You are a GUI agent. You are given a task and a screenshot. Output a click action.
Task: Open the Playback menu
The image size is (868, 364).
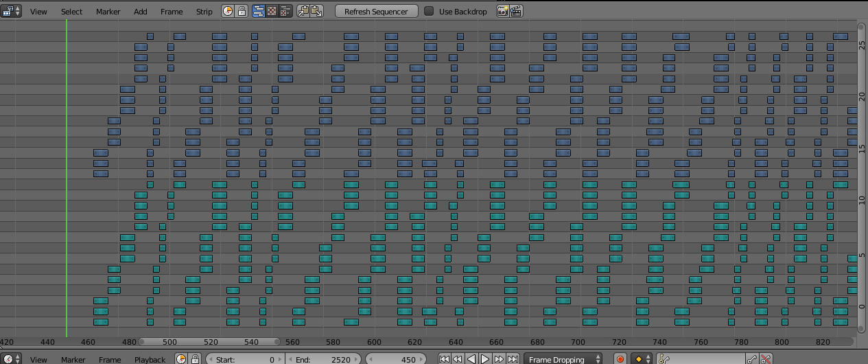point(150,359)
